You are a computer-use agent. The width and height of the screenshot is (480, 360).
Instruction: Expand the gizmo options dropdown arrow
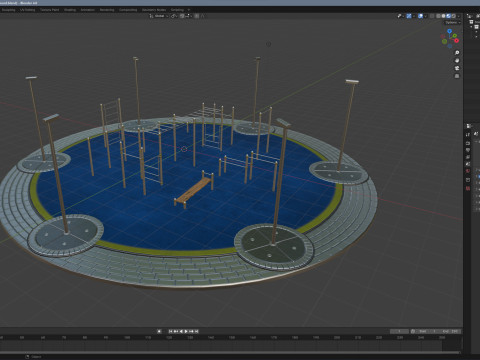click(x=413, y=16)
